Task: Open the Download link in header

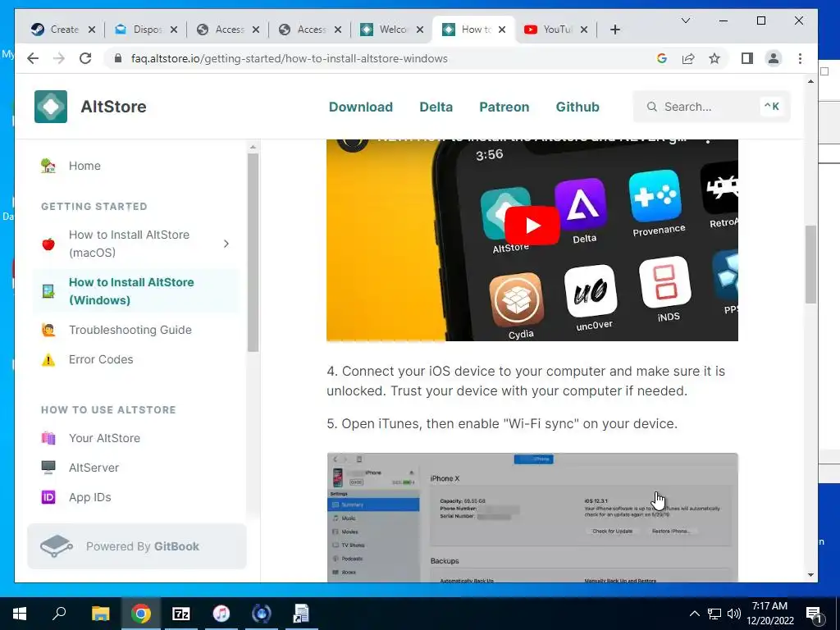Action: (x=361, y=107)
